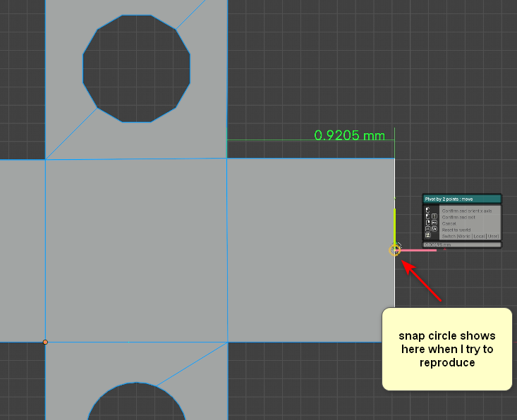
Task: Click 'Pivot by 2 points : move' header
Action: pyautogui.click(x=461, y=199)
